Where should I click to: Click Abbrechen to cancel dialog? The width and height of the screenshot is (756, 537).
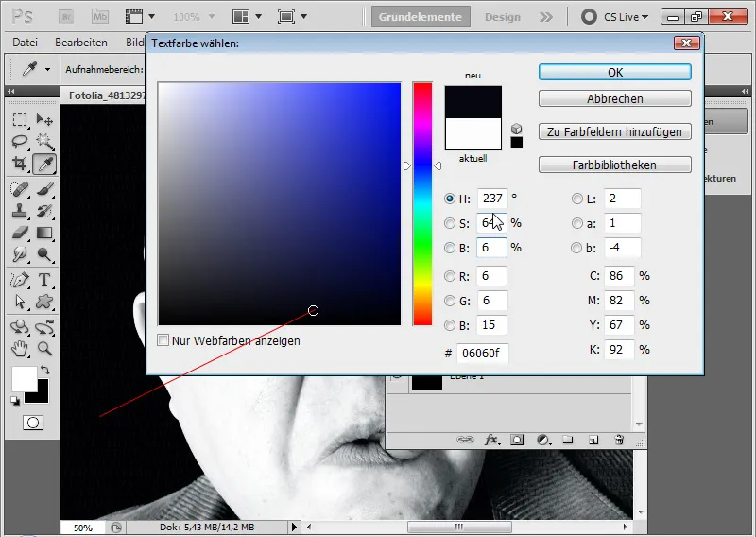(x=615, y=99)
